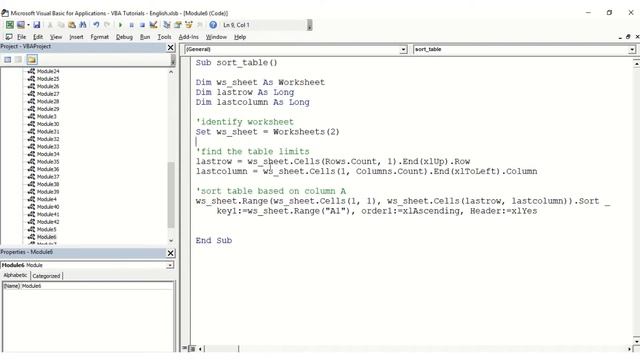
Task: Click the code window horizontal scrollbar thumb
Action: point(221,349)
